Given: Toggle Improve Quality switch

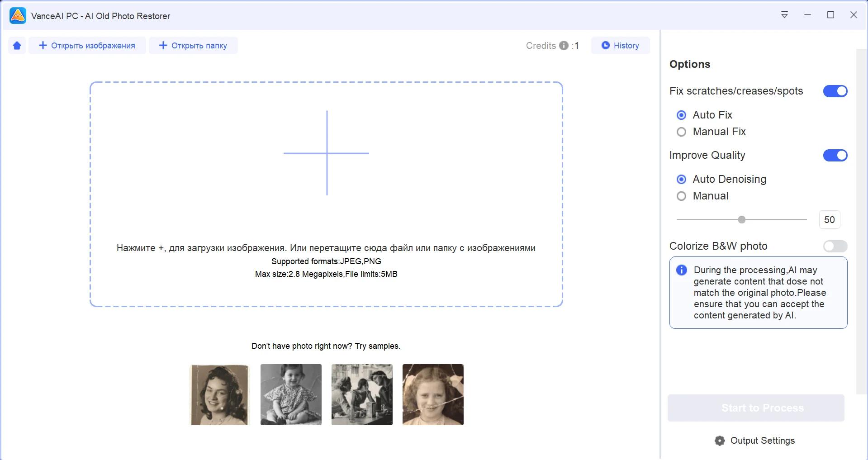Looking at the screenshot, I should click(x=835, y=156).
